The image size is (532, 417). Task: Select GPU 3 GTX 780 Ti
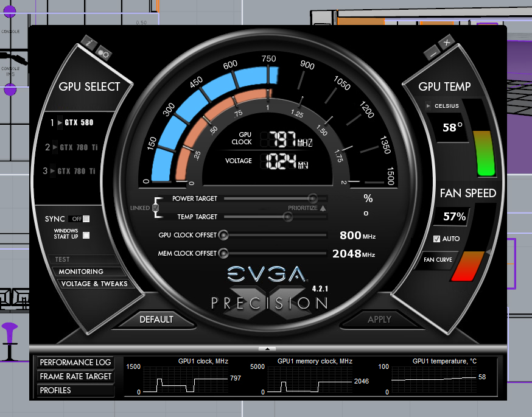(x=69, y=171)
